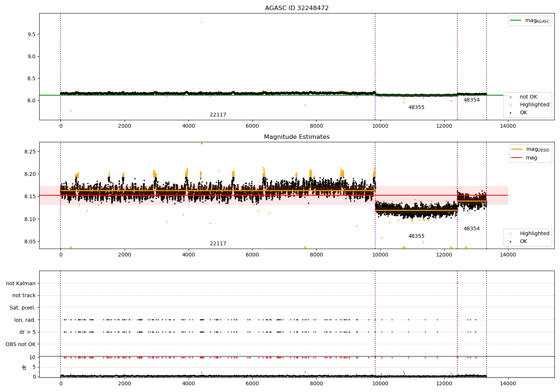Click the 6000 x-tick under Magnitude Estimates plot
Screen dimensions: 560x392
[252, 255]
